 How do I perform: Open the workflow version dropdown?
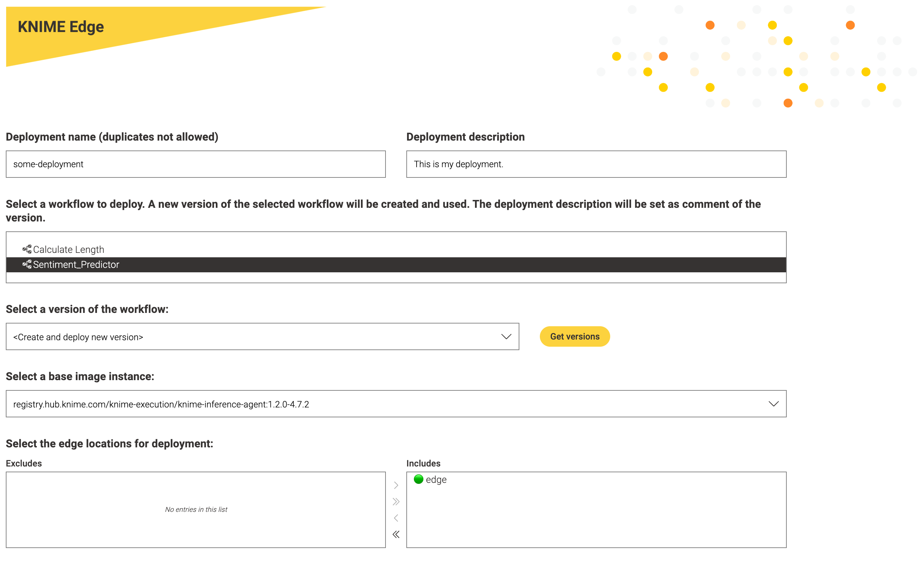coord(262,336)
